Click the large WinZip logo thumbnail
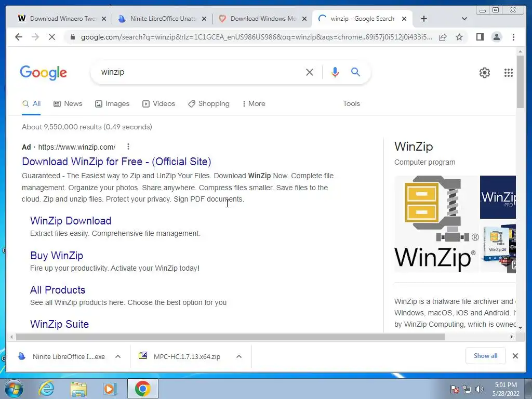 (x=436, y=224)
